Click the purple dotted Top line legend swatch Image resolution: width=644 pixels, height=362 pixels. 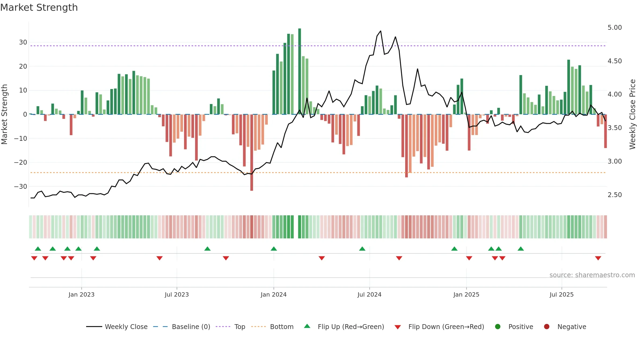tap(223, 327)
